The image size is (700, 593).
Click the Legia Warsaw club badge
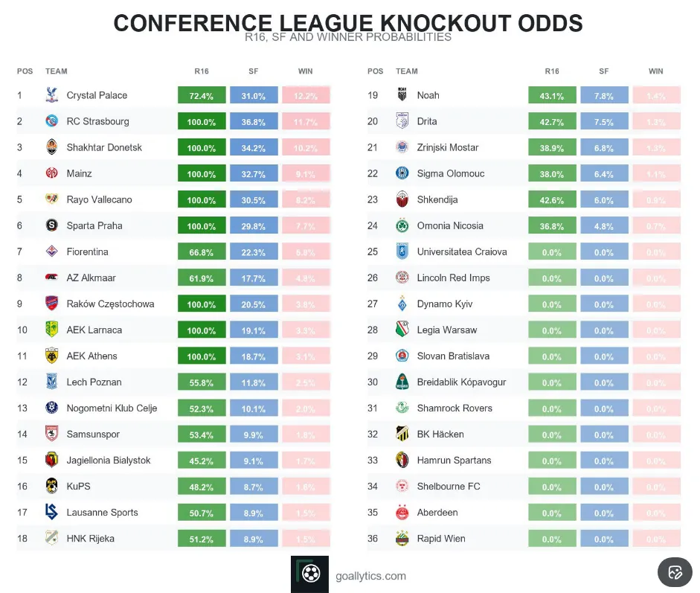(x=402, y=330)
